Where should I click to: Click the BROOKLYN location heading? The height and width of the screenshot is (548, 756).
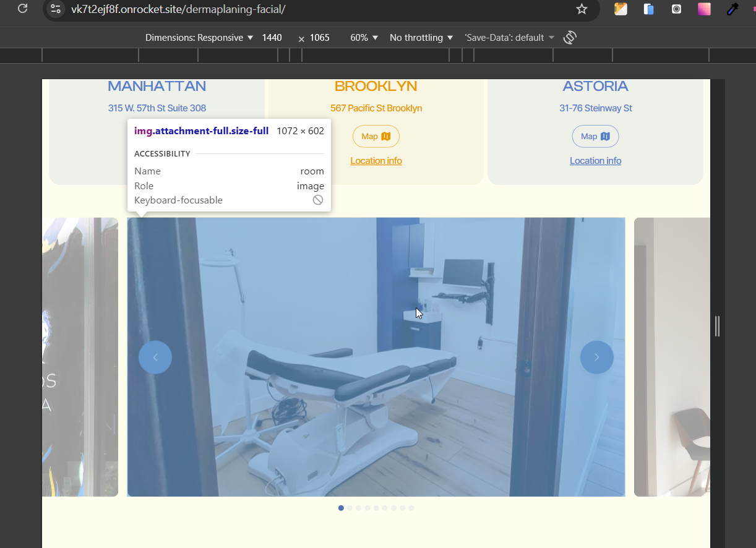click(376, 86)
